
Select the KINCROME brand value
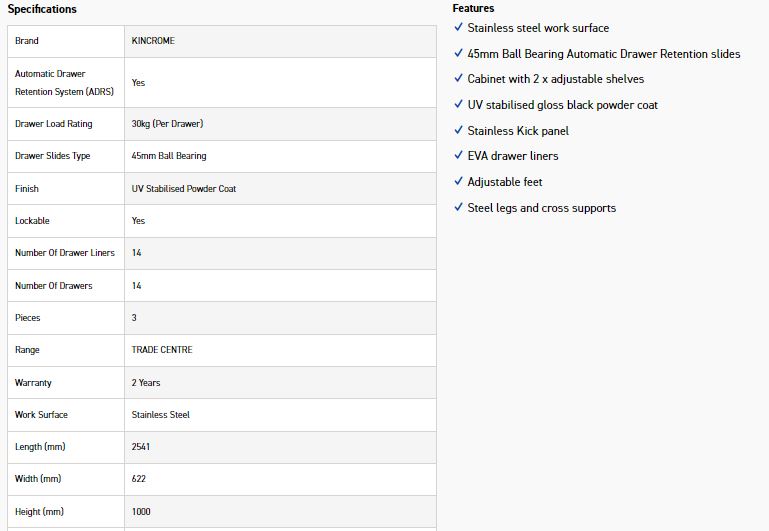(153, 41)
